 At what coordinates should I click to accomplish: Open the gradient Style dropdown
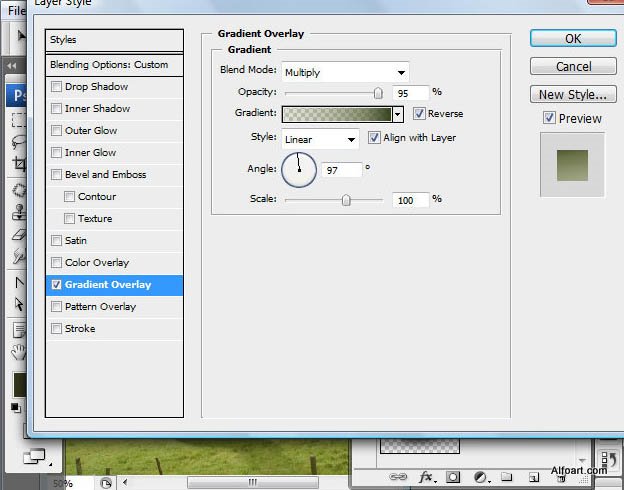click(x=320, y=138)
